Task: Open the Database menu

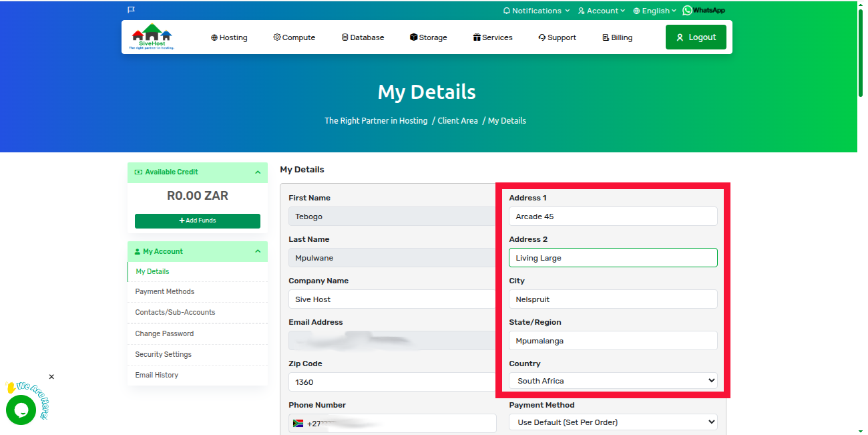Action: (363, 37)
